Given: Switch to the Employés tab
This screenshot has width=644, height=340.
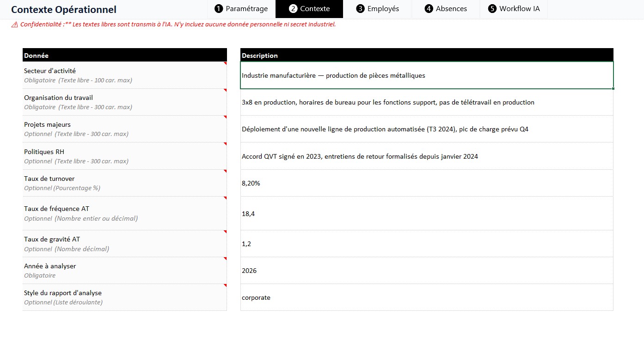Looking at the screenshot, I should coord(378,9).
